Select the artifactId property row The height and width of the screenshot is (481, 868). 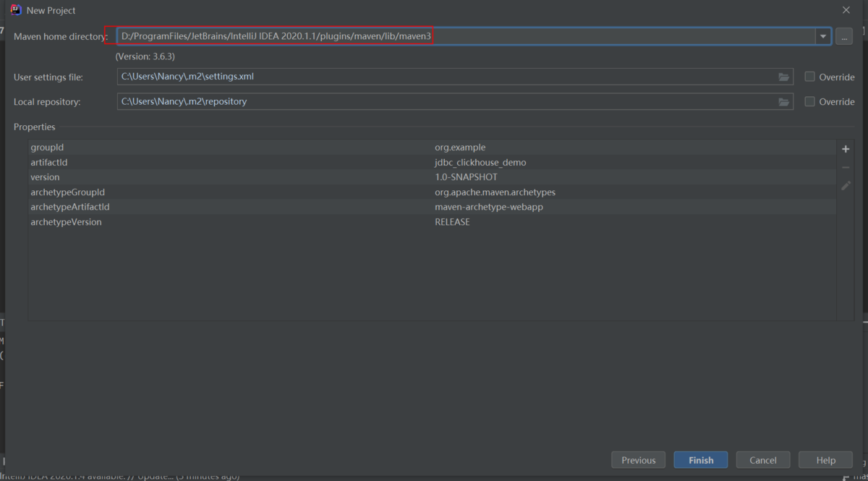432,163
